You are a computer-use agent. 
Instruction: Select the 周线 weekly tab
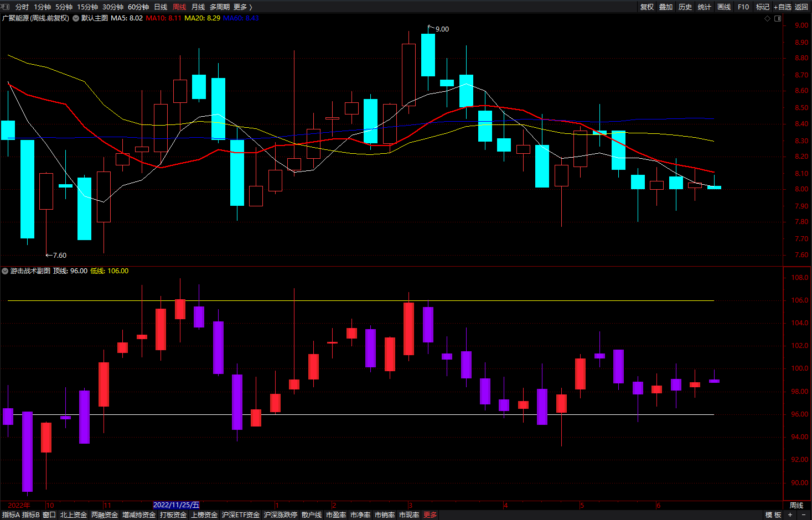click(179, 7)
